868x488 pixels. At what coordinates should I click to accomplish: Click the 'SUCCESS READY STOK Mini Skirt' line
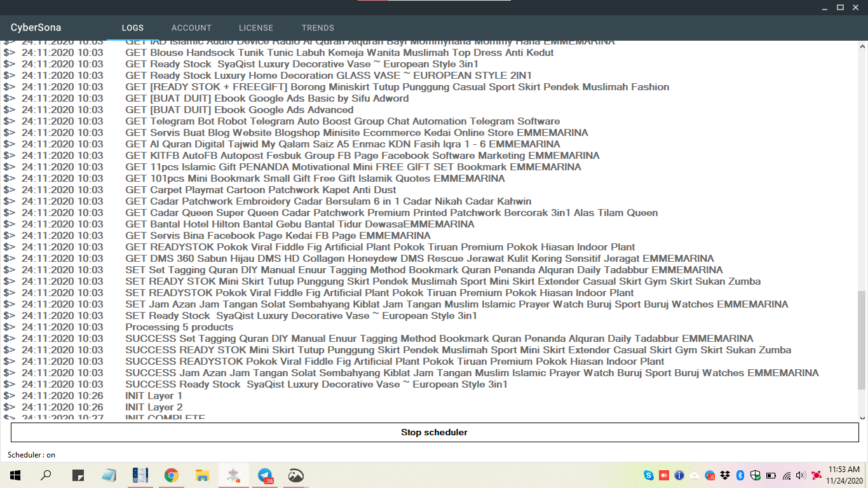(x=458, y=350)
